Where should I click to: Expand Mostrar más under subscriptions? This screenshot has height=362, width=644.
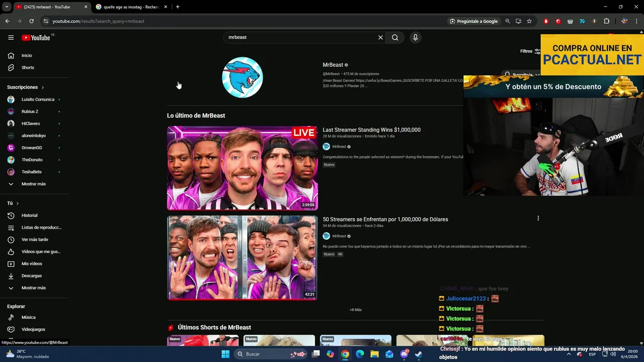point(34,184)
